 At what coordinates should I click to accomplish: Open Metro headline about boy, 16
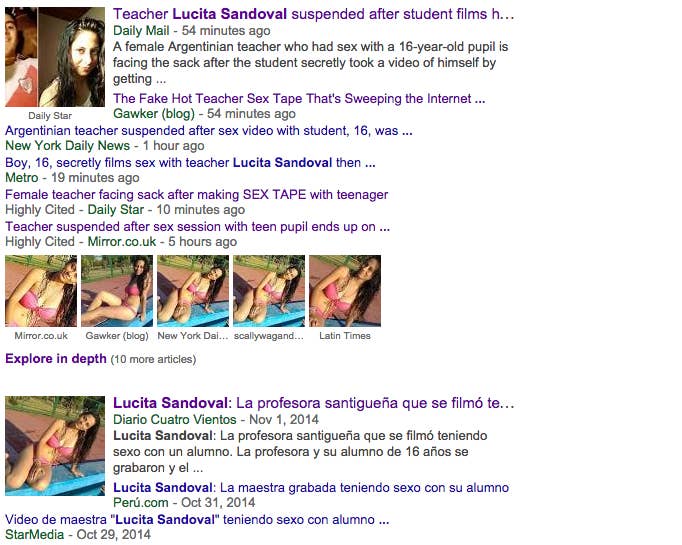190,162
